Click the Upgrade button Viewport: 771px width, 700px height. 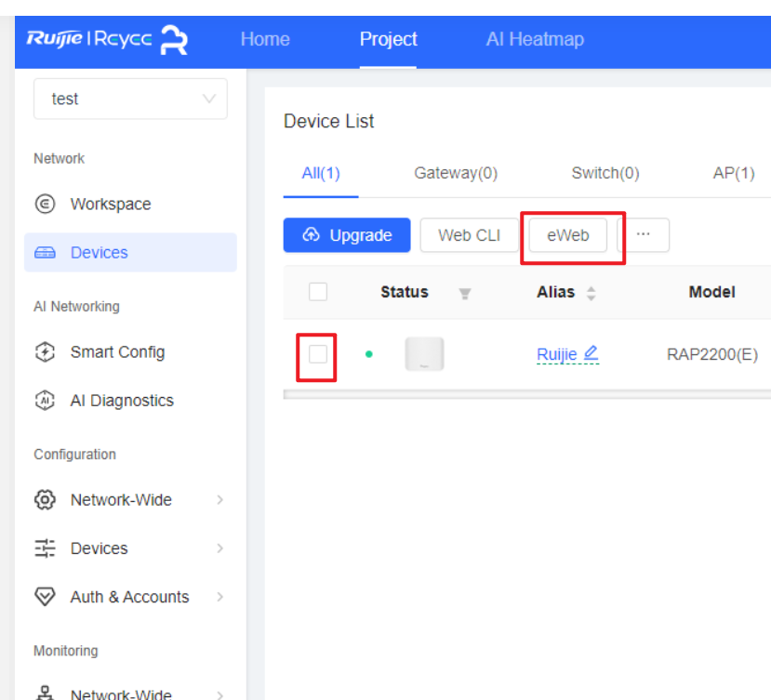(x=346, y=235)
